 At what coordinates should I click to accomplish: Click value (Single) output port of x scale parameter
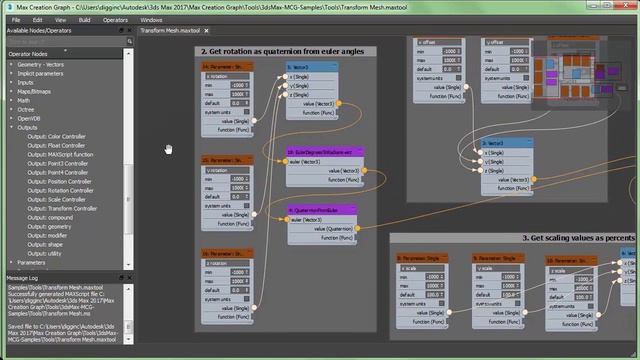coord(449,313)
